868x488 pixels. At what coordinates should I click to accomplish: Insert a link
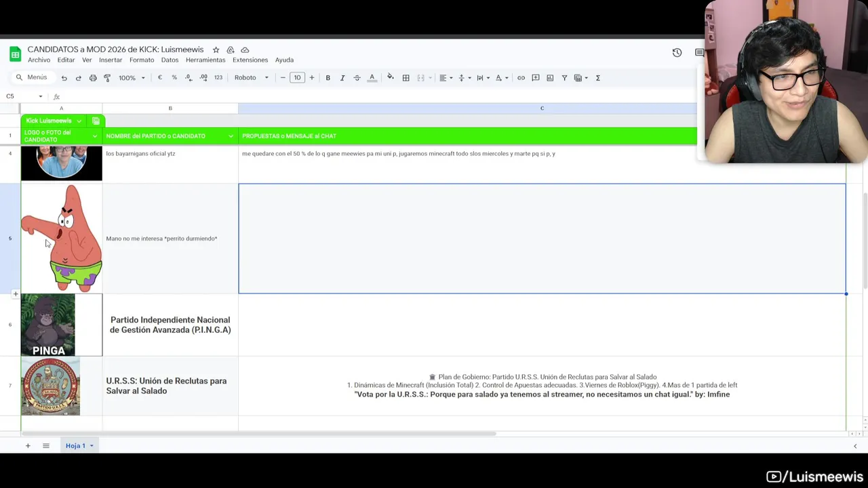[x=521, y=78]
